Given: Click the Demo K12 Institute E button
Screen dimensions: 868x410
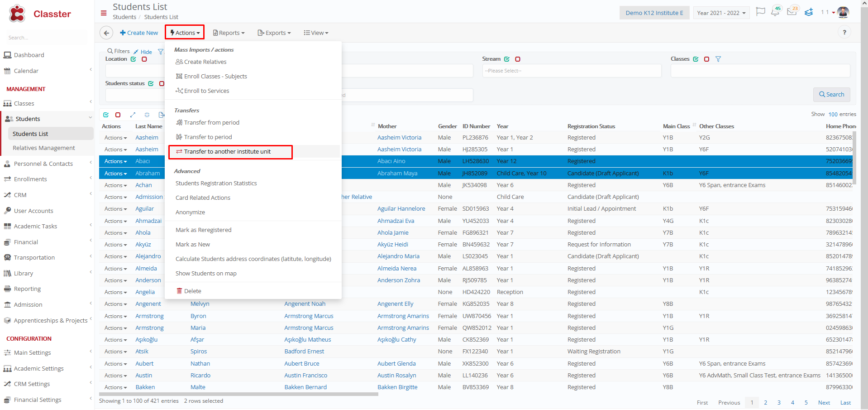Looking at the screenshot, I should 654,13.
